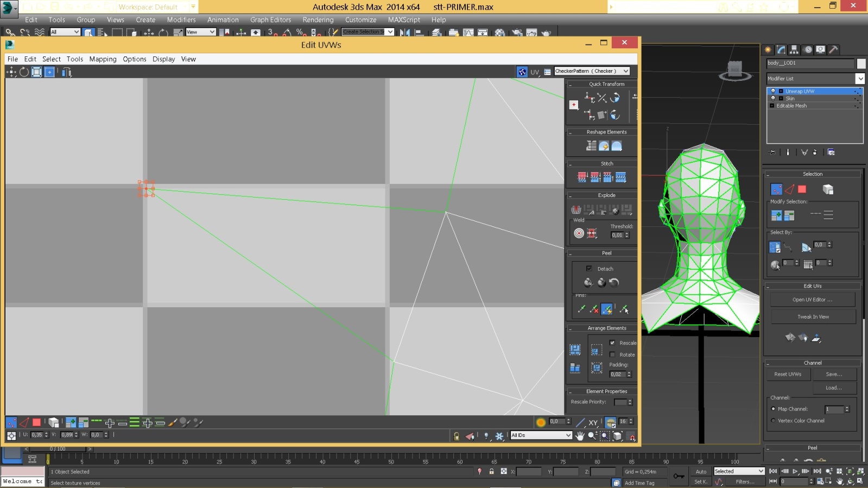This screenshot has width=868, height=488.
Task: Click the object color swatch beside body__LOD1
Action: [861, 64]
